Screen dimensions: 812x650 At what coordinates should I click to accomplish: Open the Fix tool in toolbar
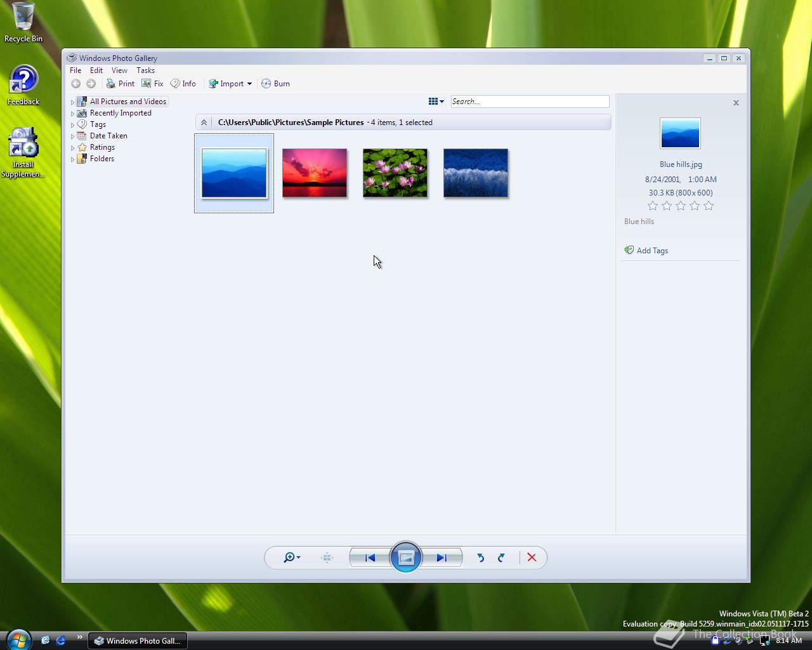click(152, 84)
